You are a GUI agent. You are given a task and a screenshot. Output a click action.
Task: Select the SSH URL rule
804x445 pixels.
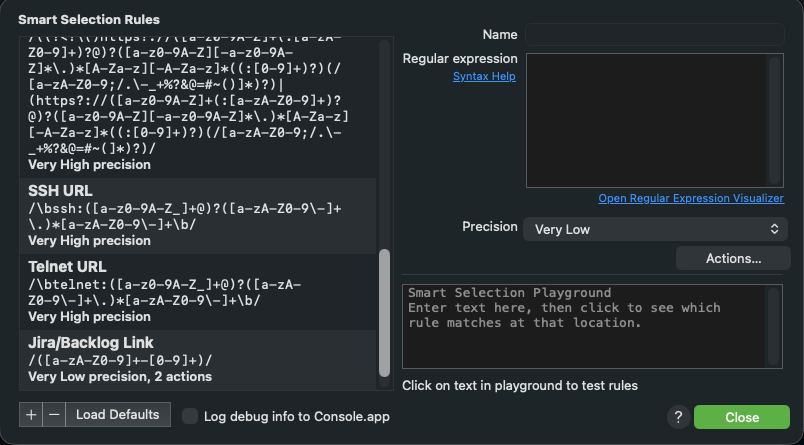click(198, 216)
